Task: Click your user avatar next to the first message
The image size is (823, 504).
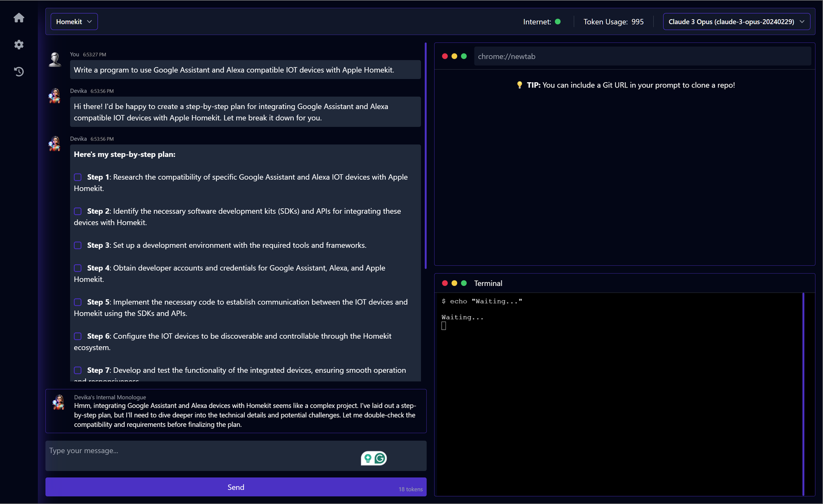Action: point(55,59)
